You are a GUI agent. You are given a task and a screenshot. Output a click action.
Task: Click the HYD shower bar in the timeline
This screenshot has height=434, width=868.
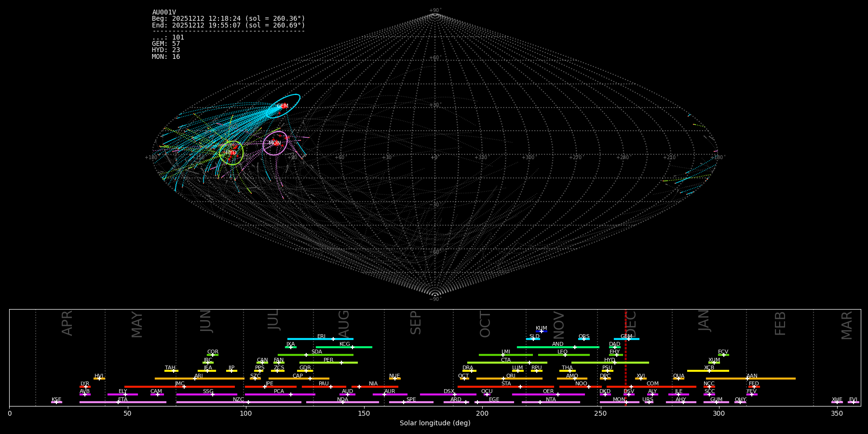[x=610, y=363]
